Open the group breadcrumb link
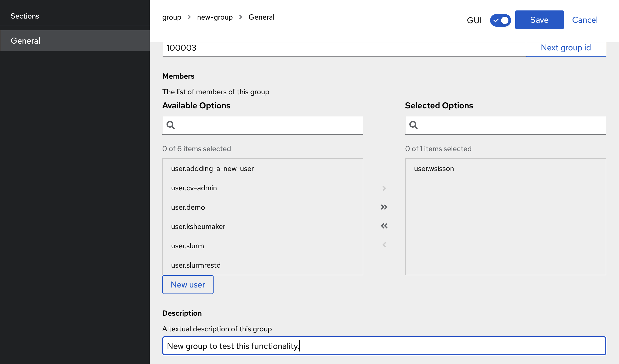This screenshot has width=619, height=364. 172,17
